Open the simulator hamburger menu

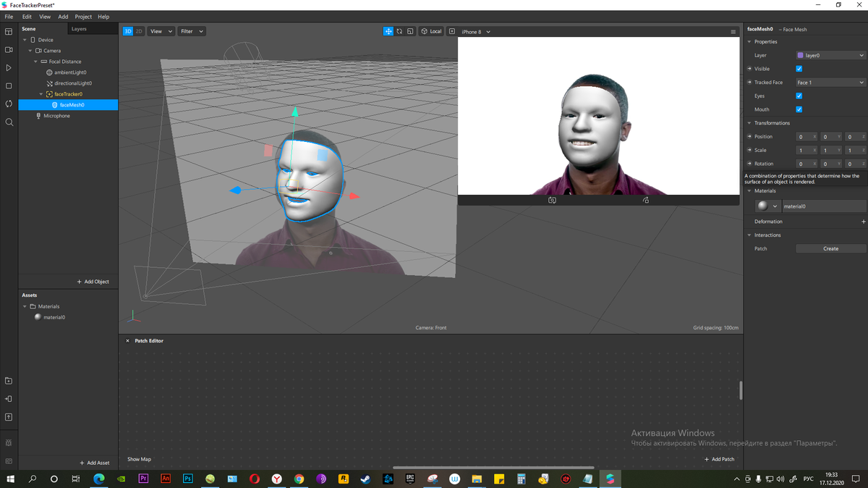(x=733, y=32)
